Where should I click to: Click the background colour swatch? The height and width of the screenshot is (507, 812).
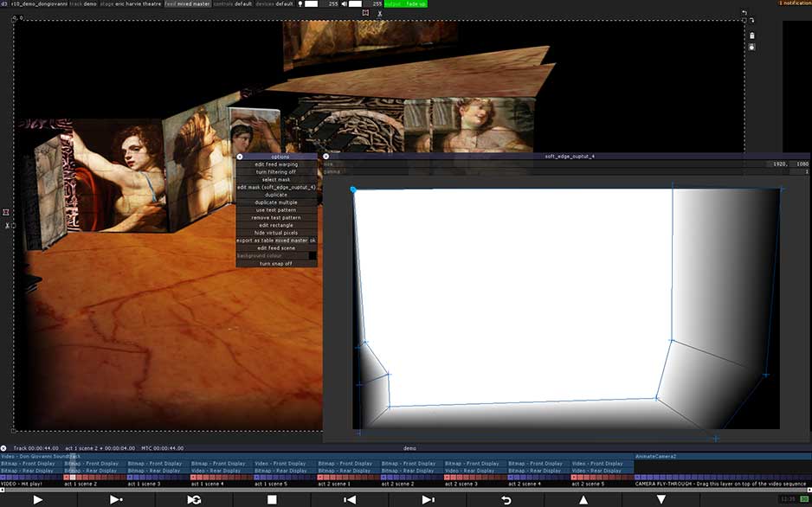[x=313, y=256]
